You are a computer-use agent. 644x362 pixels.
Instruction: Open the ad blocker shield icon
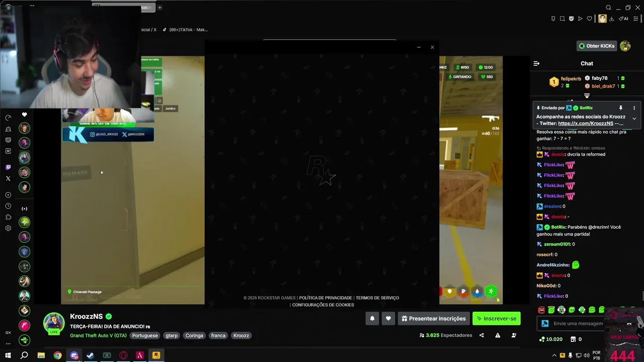(571, 19)
